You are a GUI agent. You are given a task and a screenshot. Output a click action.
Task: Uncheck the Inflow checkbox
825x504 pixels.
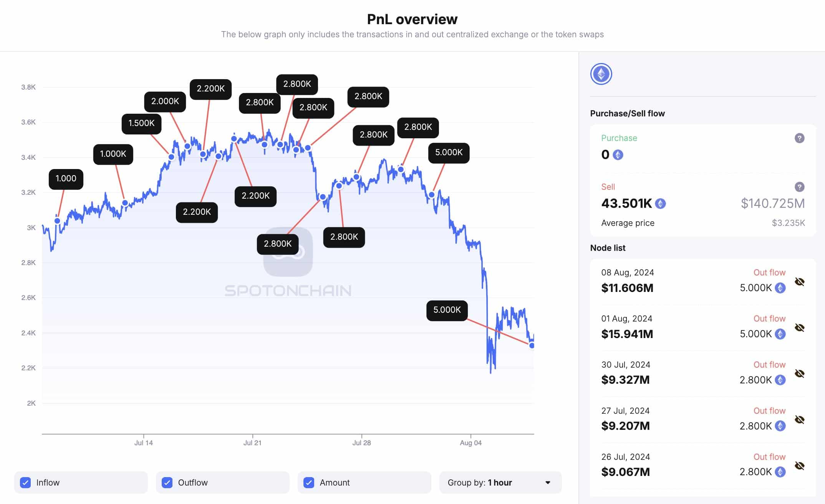(x=26, y=482)
